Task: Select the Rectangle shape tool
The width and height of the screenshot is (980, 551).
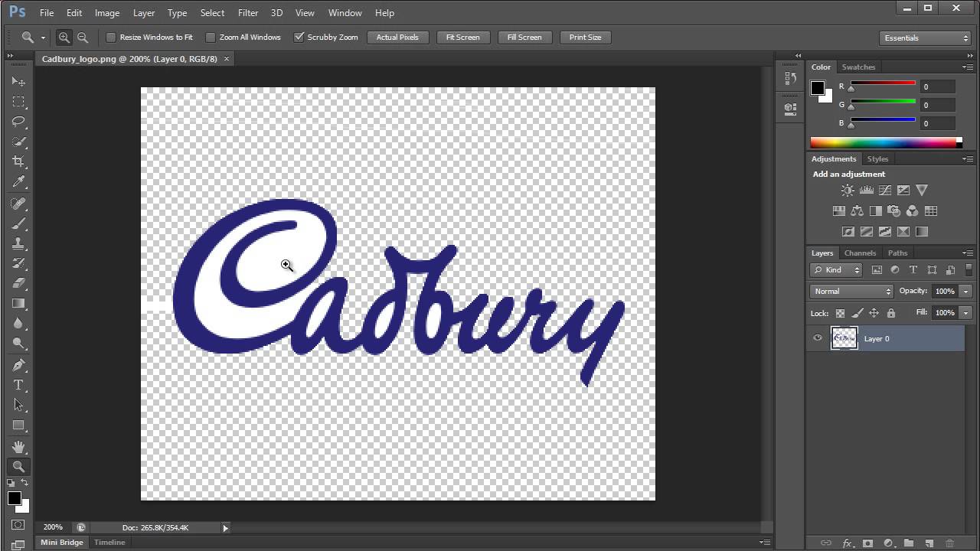Action: coord(19,425)
